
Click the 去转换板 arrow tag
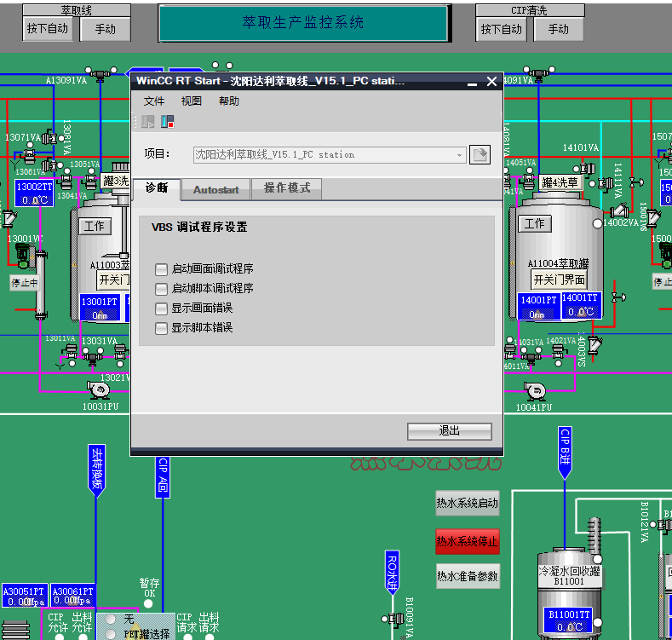[97, 471]
